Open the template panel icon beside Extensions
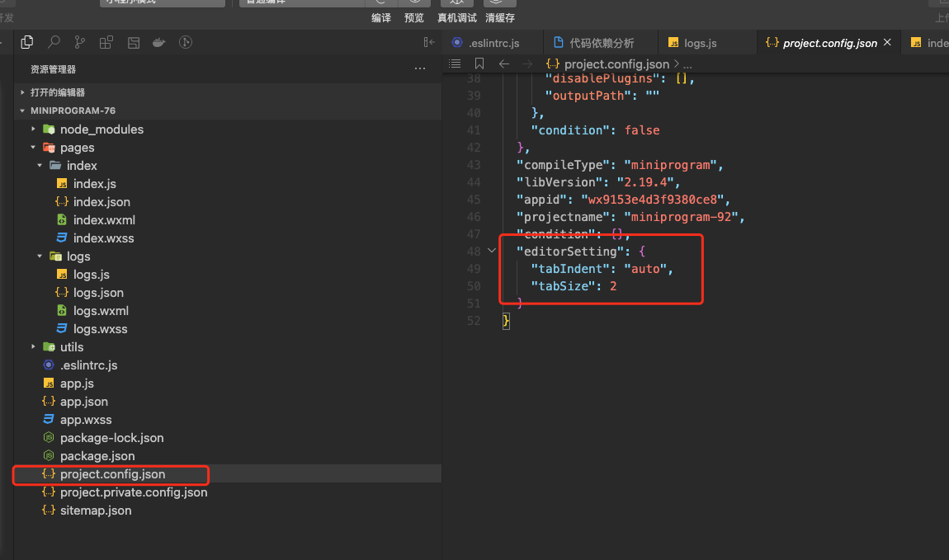The height and width of the screenshot is (560, 949). pos(133,42)
